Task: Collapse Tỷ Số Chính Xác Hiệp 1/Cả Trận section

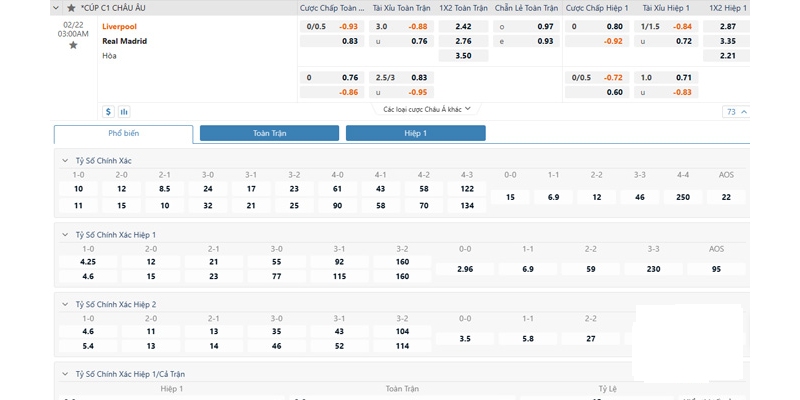Action: click(66, 373)
